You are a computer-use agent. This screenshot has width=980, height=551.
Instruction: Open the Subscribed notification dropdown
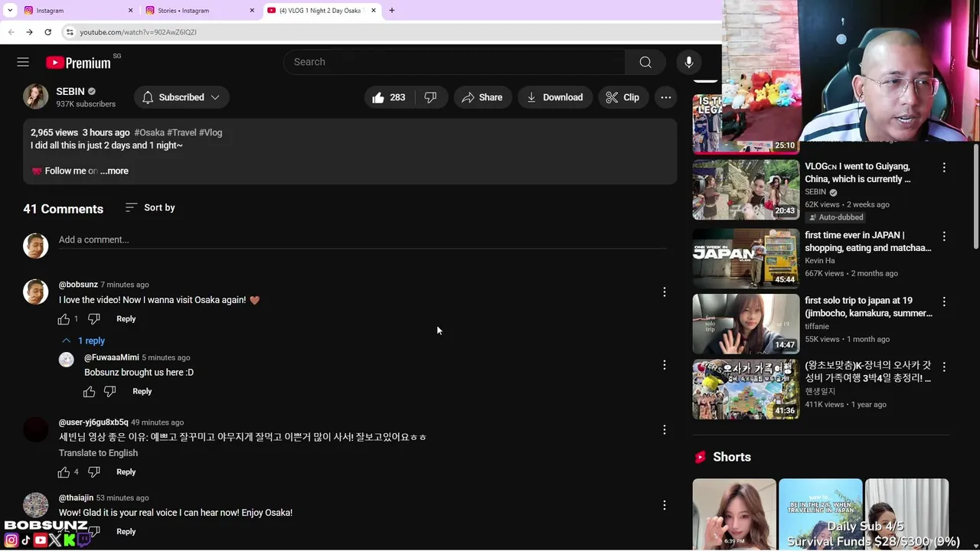(x=181, y=97)
